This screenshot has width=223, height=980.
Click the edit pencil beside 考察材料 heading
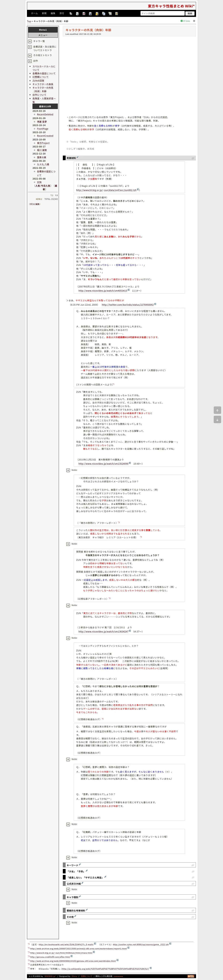tap(77, 157)
